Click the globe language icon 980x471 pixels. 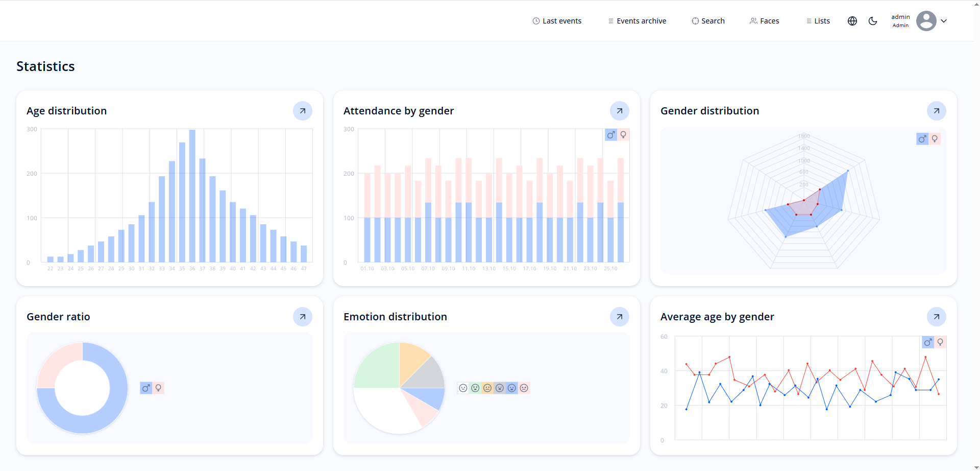(x=852, y=21)
